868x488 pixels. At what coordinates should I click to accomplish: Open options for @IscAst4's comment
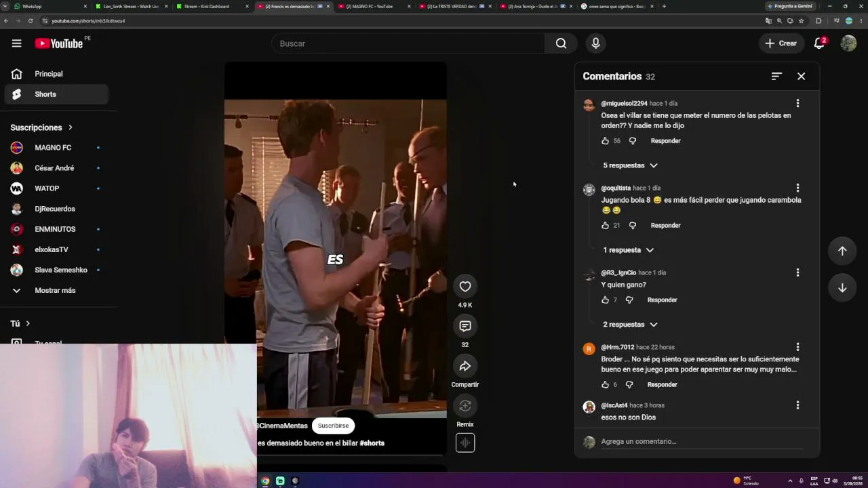pos(797,405)
